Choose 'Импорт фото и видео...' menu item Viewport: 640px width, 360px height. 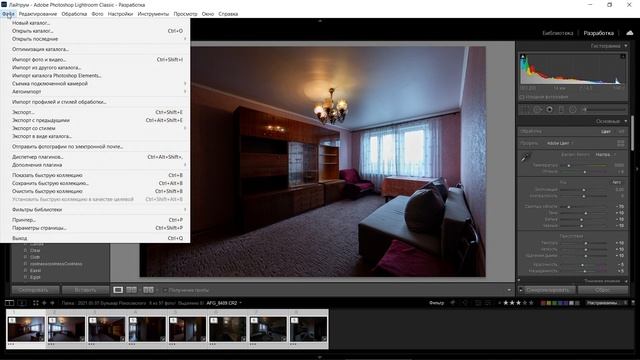[95, 60]
